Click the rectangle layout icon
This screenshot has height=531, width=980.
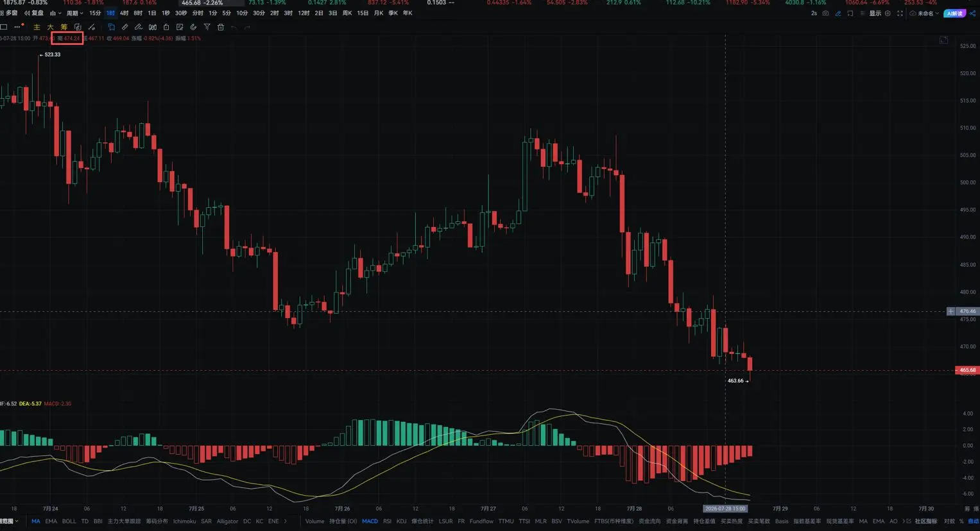4,27
